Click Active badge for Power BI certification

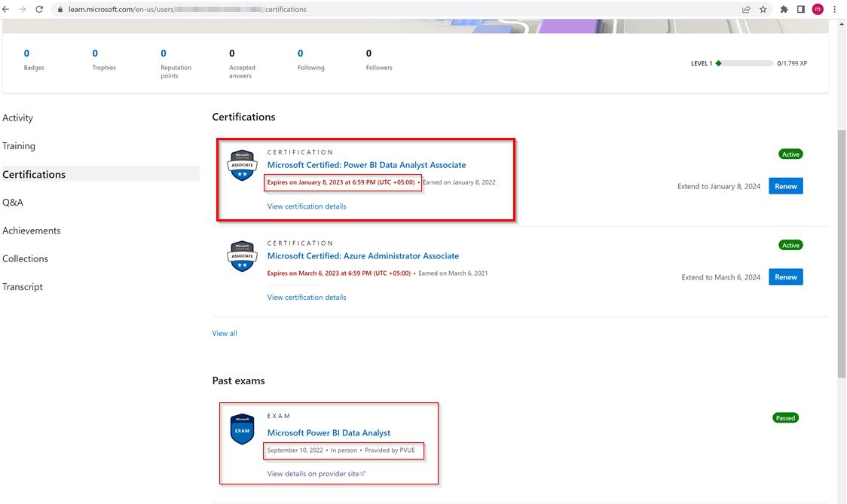pos(790,154)
